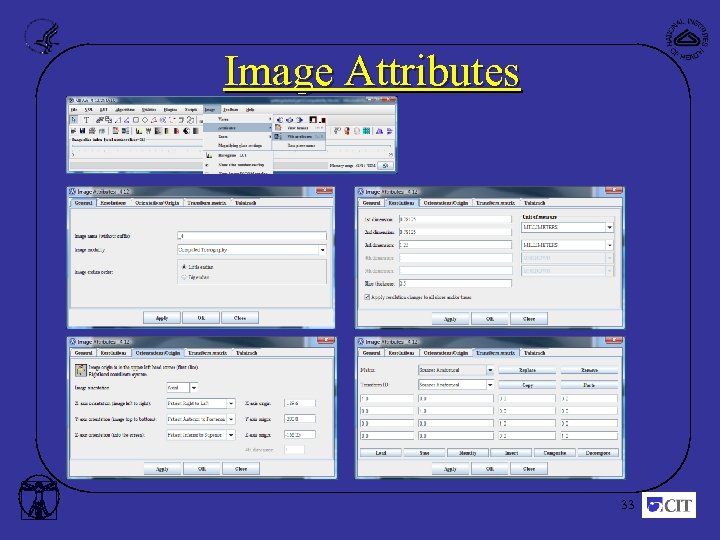Click the image origin icon in Orientations tab
This screenshot has height=540, width=720.
[x=81, y=370]
